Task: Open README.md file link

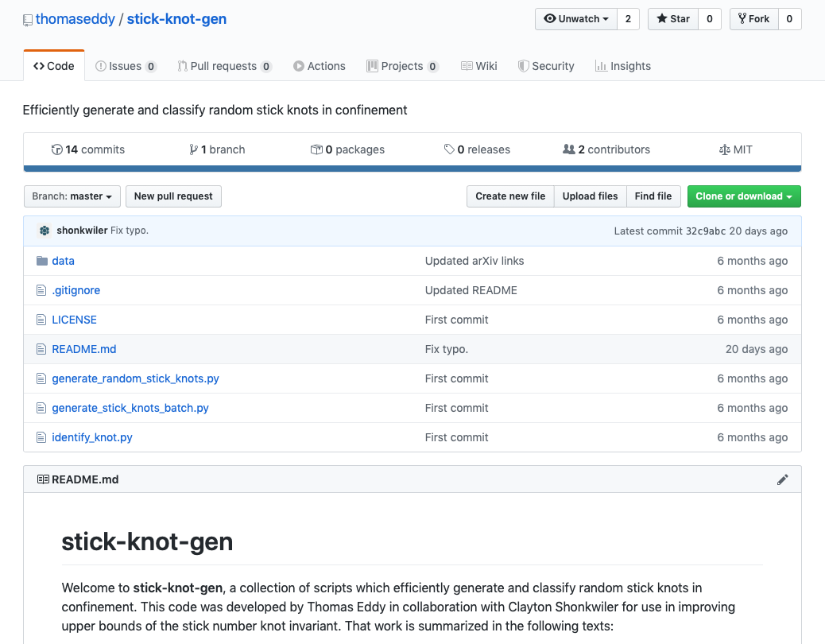Action: coord(84,349)
